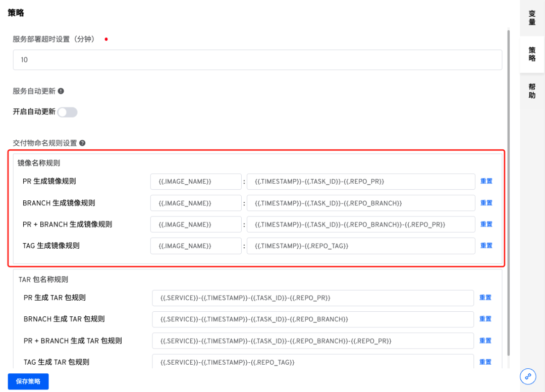This screenshot has height=392, width=545.
Task: Click image name field in PR 生成镜像规则 row
Action: (196, 182)
